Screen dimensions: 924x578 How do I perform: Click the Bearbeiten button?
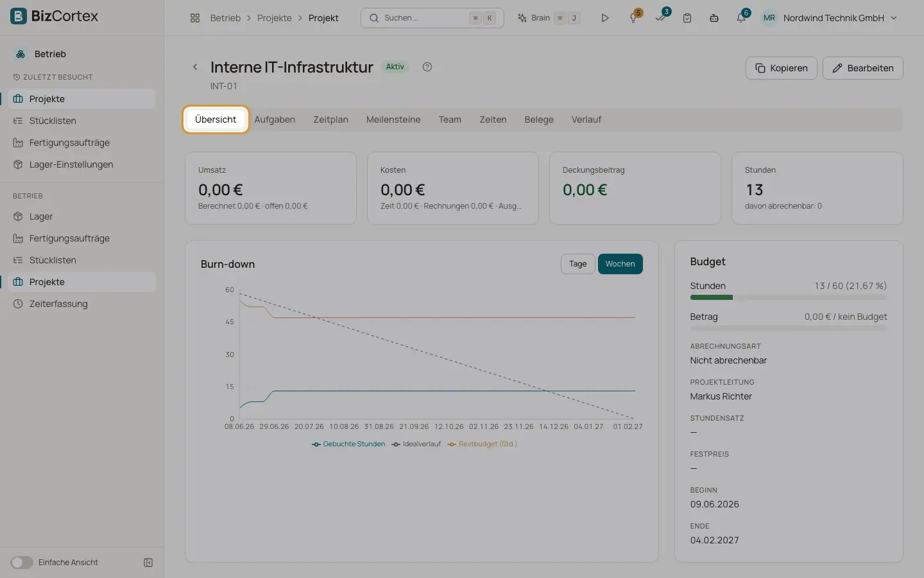click(862, 68)
